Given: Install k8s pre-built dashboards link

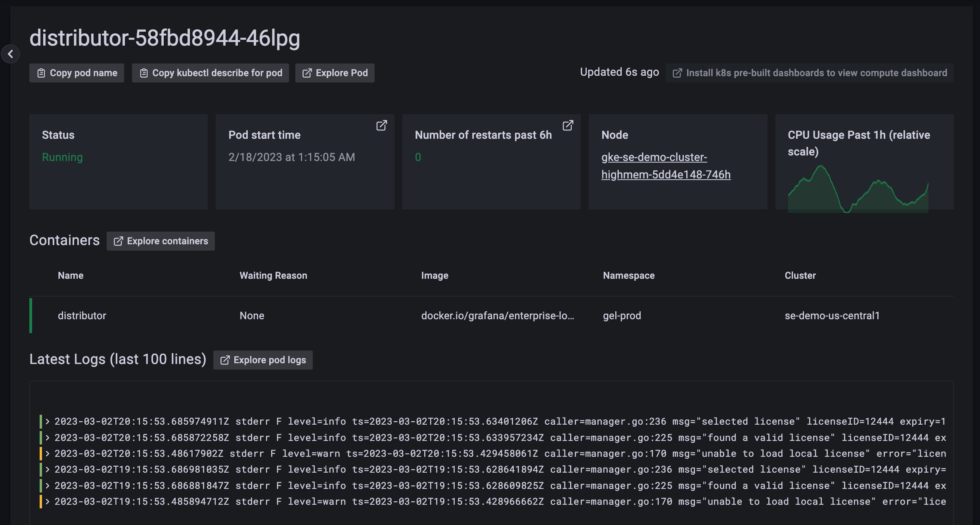Looking at the screenshot, I should point(810,73).
